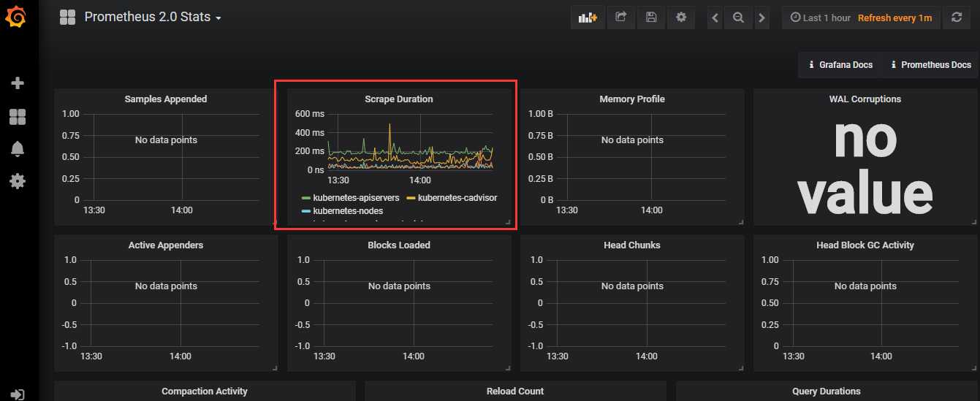Toggle the kubernetes-nodes legend series
Viewport: 980px width, 401px height.
tap(348, 210)
